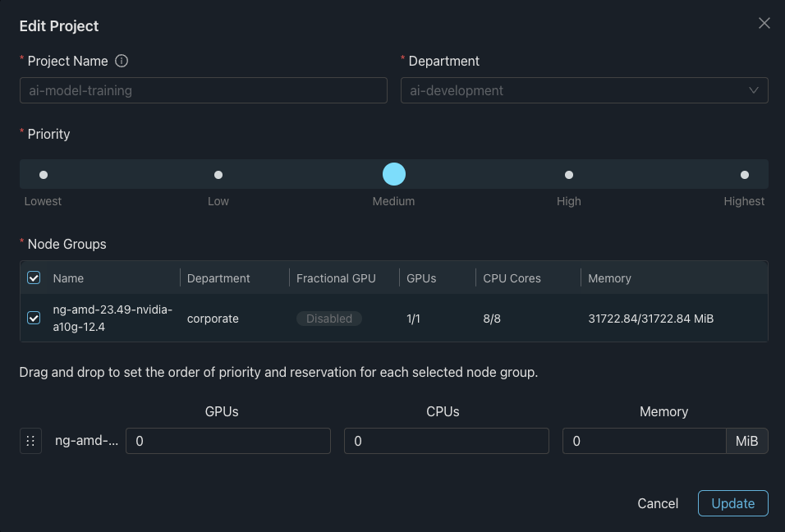Click the Project Name info icon
This screenshot has width=785, height=532.
122,61
